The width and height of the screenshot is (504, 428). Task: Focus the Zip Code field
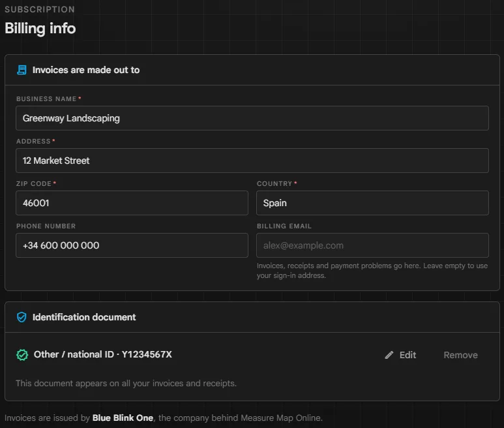coord(132,203)
